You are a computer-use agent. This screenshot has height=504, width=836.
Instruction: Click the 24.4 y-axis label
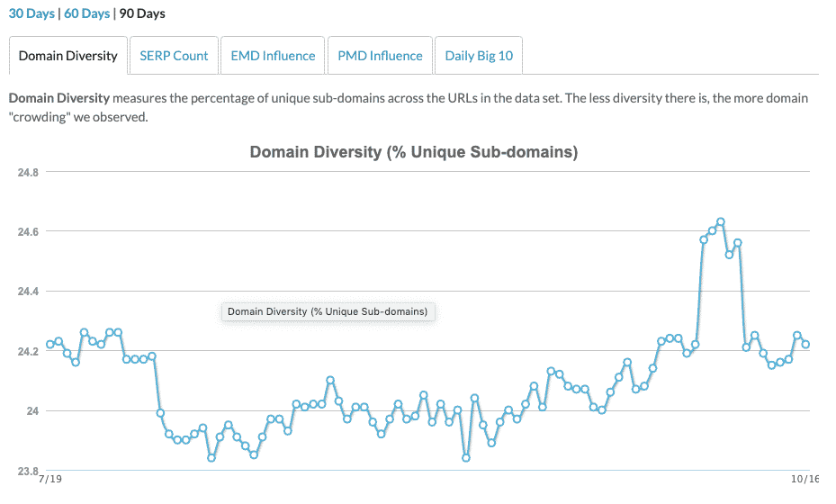[x=28, y=292]
